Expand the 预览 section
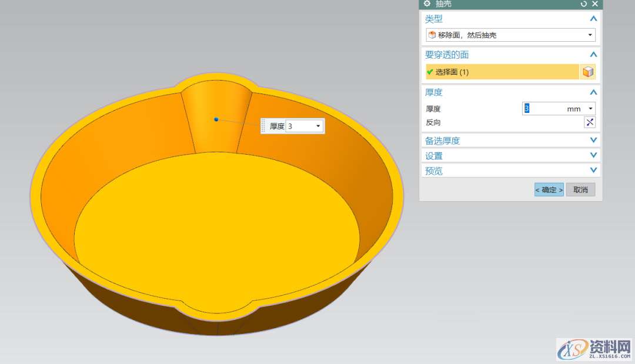Viewport: 635px width, 364px height. point(593,171)
